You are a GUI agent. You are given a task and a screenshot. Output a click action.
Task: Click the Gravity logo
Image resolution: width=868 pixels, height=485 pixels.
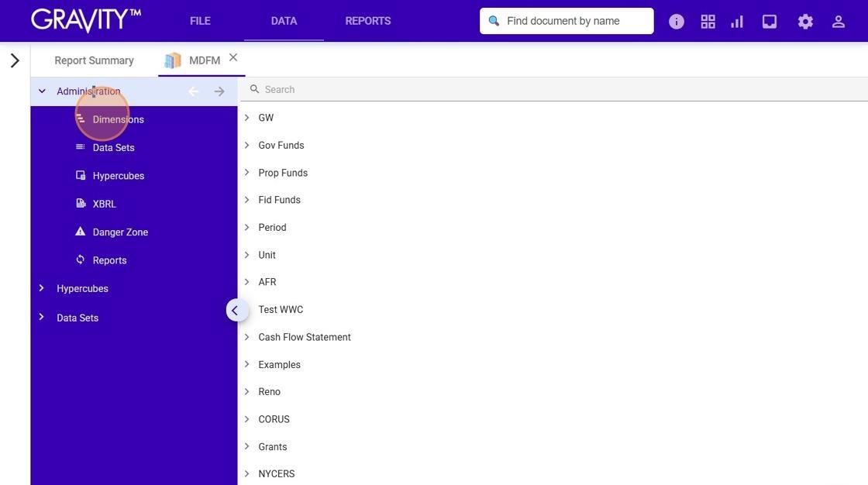tap(86, 20)
